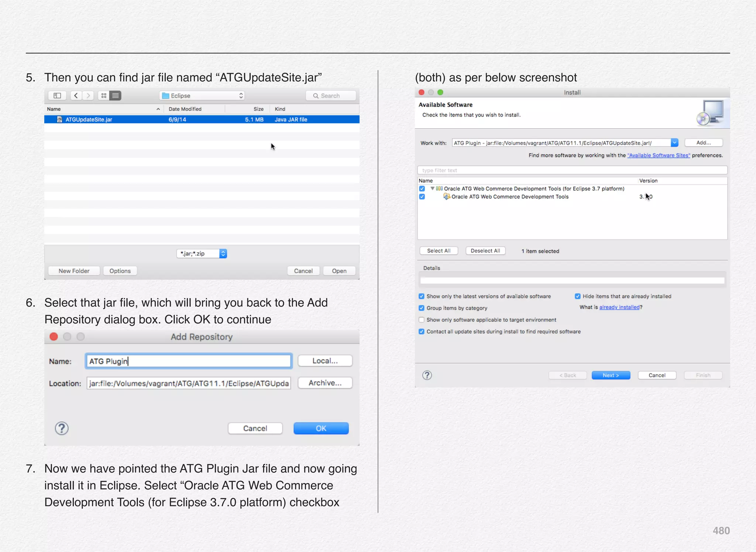Open the Available Software Sites link
Image resolution: width=756 pixels, height=552 pixels.
(x=659, y=155)
